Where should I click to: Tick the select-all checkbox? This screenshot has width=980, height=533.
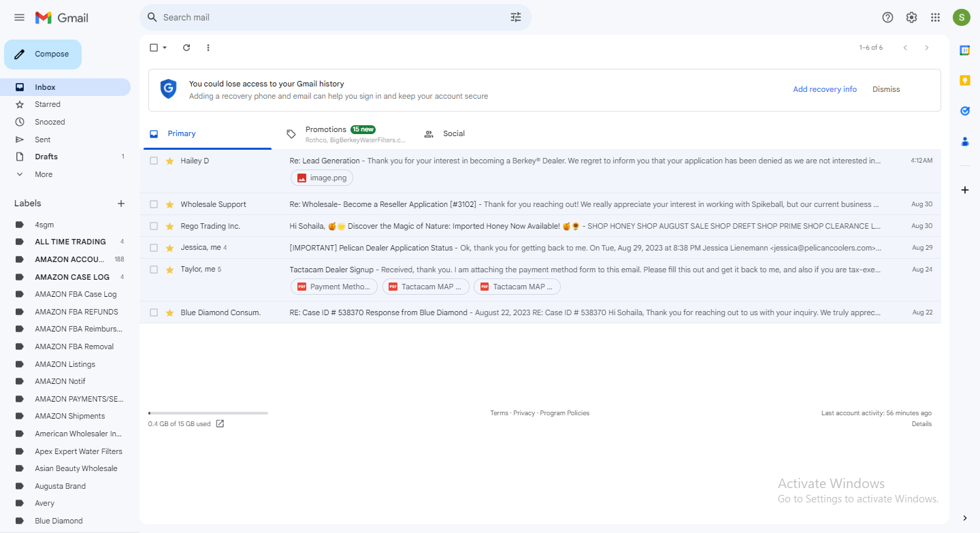(x=154, y=48)
